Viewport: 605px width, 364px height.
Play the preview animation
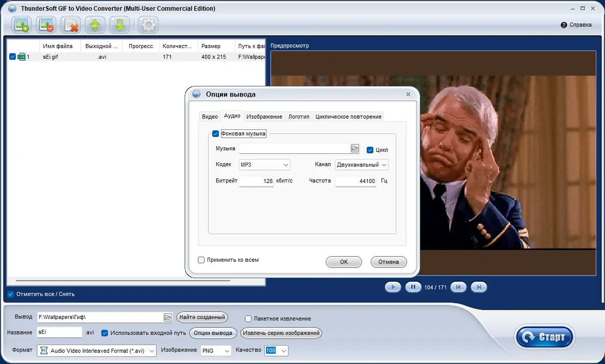[x=393, y=287]
